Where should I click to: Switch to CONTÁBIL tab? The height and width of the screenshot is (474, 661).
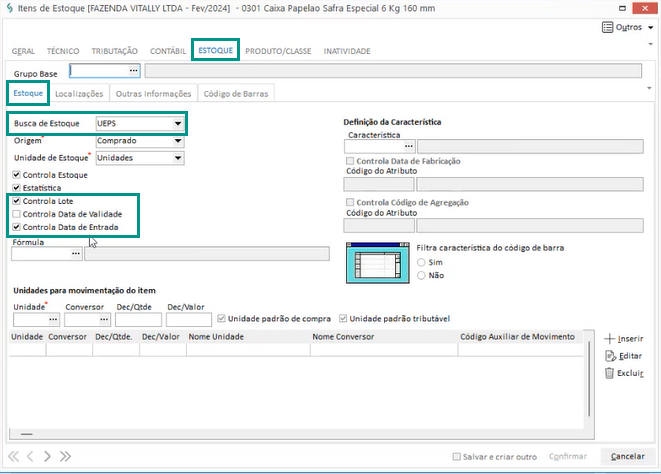click(x=168, y=51)
